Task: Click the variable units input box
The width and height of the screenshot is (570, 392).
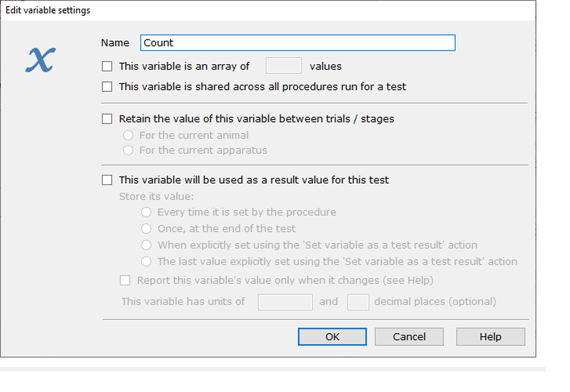Action: tap(285, 302)
